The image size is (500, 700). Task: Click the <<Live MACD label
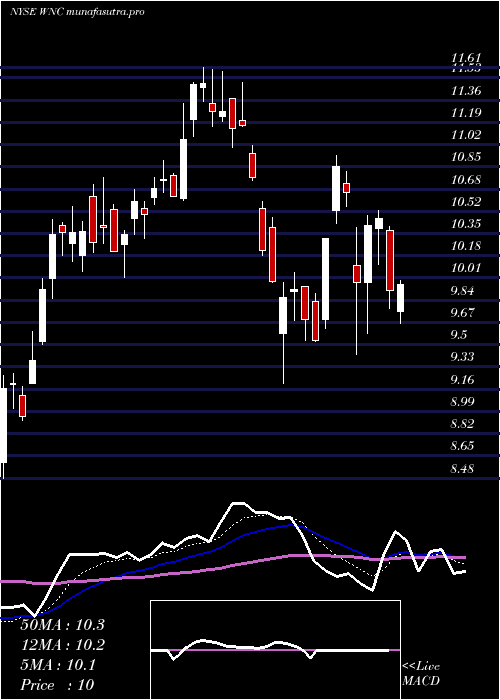[x=421, y=674]
